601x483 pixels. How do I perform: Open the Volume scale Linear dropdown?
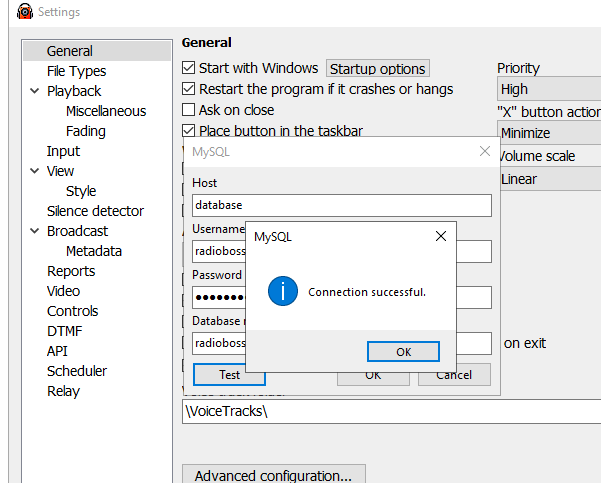548,179
